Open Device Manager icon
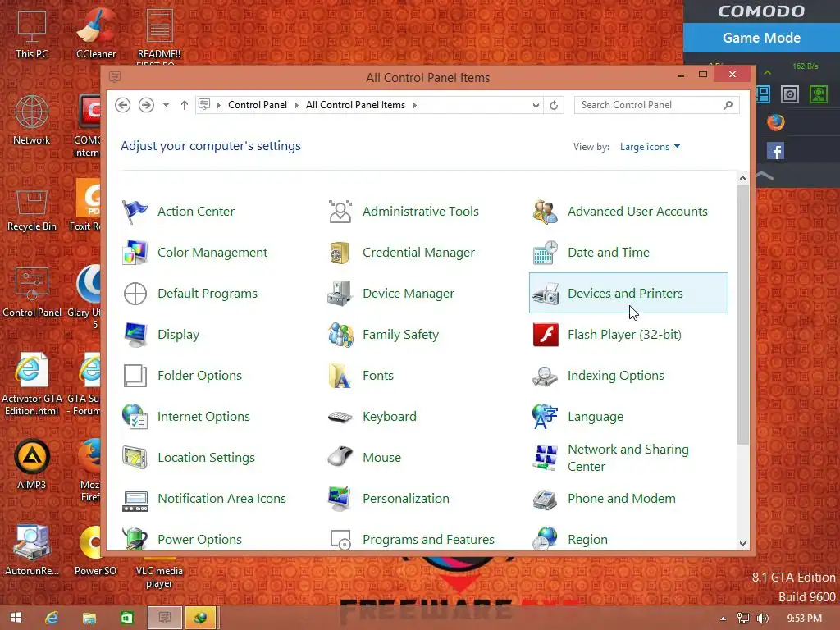Viewport: 840px width, 630px height. [340, 294]
